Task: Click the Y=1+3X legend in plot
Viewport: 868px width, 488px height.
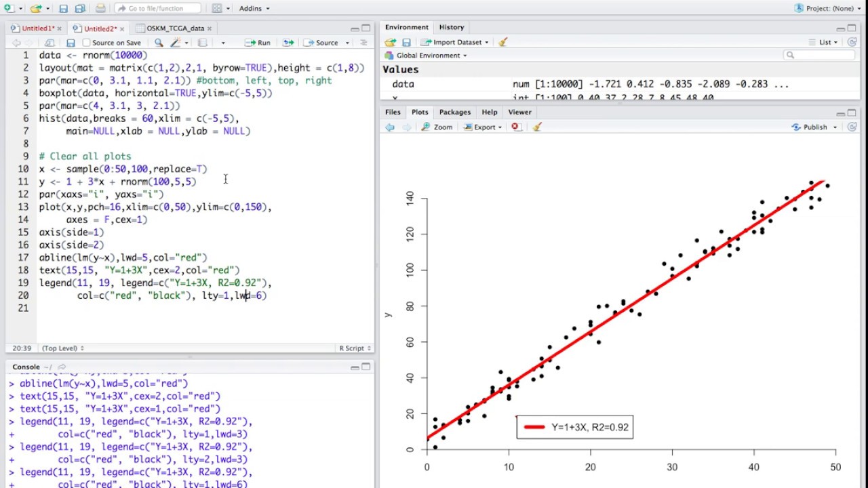Action: pos(574,427)
